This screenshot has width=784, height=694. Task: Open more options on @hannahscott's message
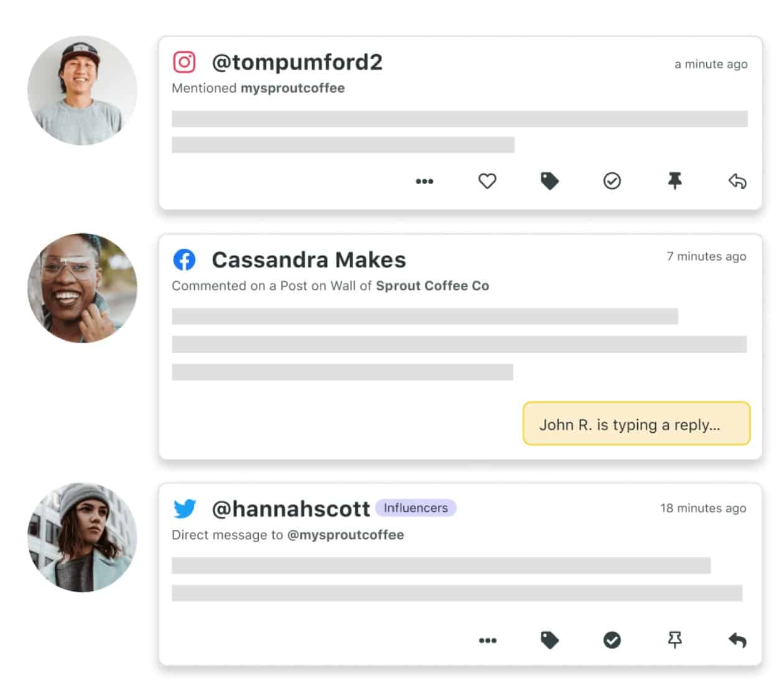(x=488, y=640)
